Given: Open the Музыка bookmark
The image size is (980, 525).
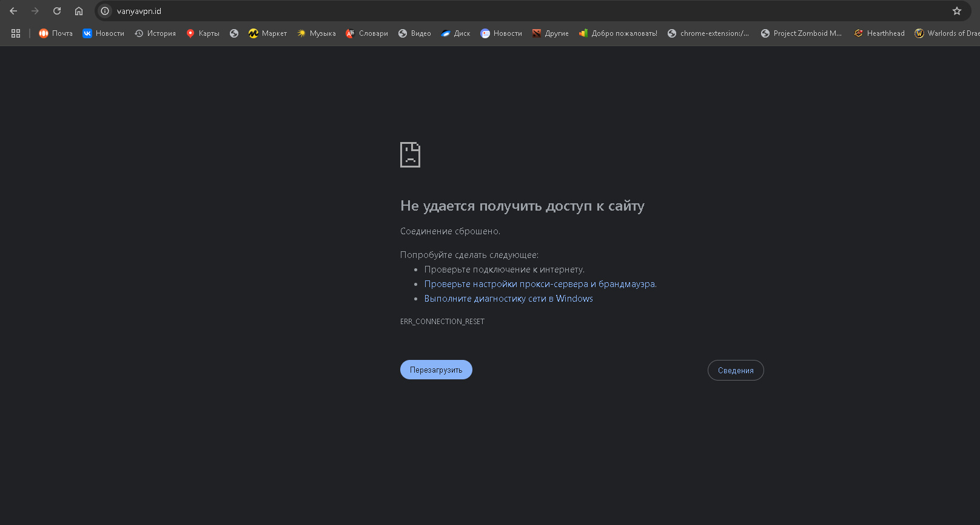Looking at the screenshot, I should point(317,33).
